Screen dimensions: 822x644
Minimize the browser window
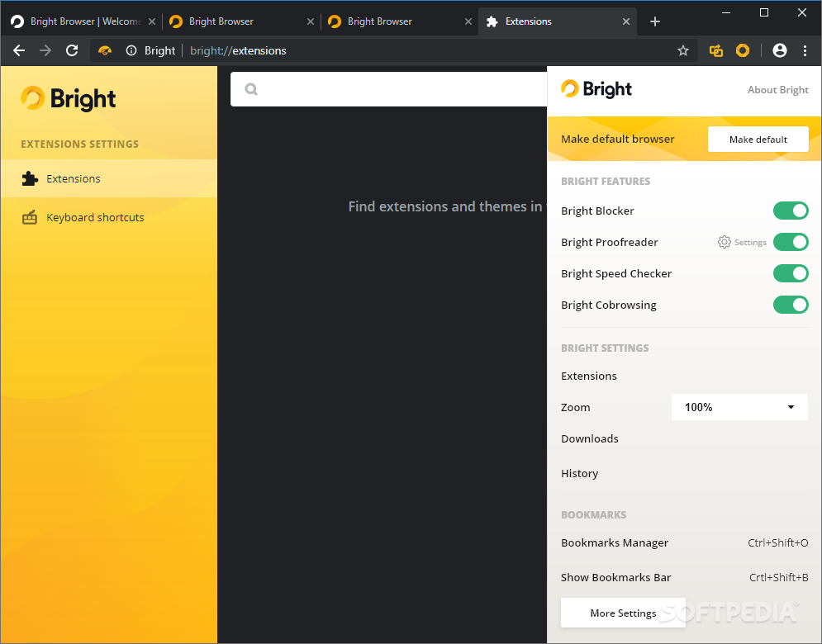pos(726,12)
